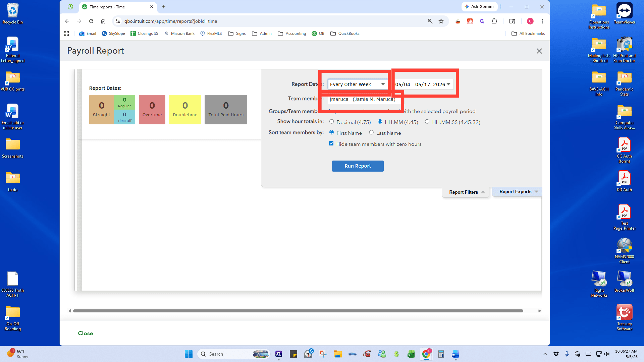The width and height of the screenshot is (644, 362).
Task: Open the Chrome extensions puzzle icon
Action: click(x=494, y=21)
